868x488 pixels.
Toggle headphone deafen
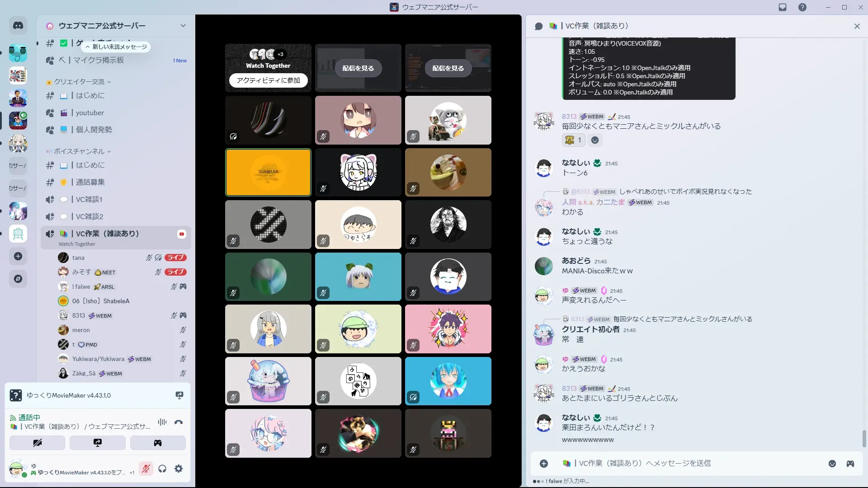(162, 469)
